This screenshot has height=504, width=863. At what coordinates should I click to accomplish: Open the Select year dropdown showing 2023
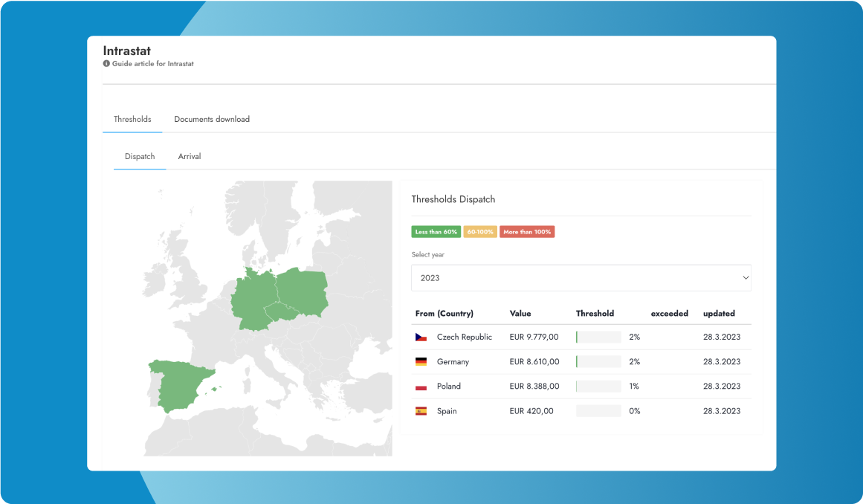[581, 278]
